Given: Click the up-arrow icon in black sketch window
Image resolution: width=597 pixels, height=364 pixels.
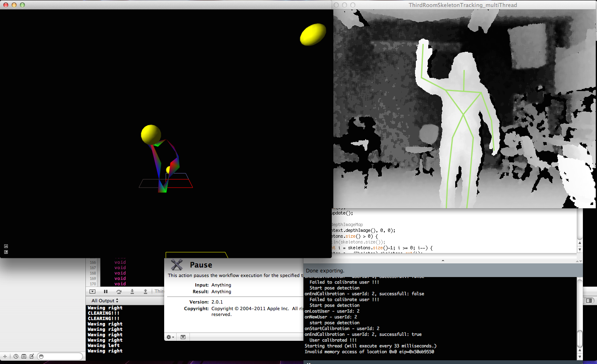Looking at the screenshot, I should coord(6,246).
